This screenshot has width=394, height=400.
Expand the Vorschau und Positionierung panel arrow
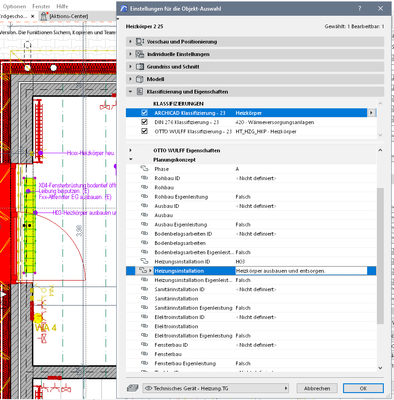(x=130, y=42)
